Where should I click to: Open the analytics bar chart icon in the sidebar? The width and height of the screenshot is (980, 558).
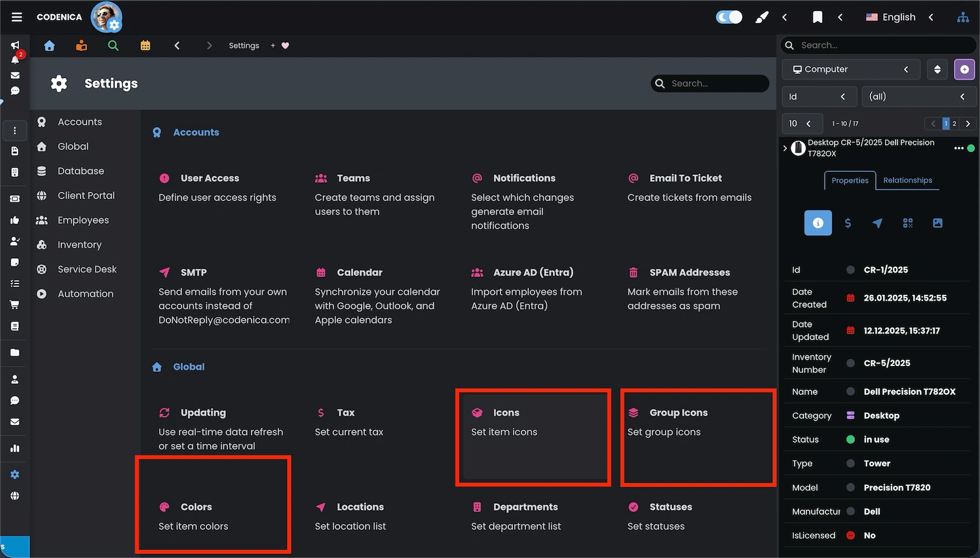pos(14,448)
